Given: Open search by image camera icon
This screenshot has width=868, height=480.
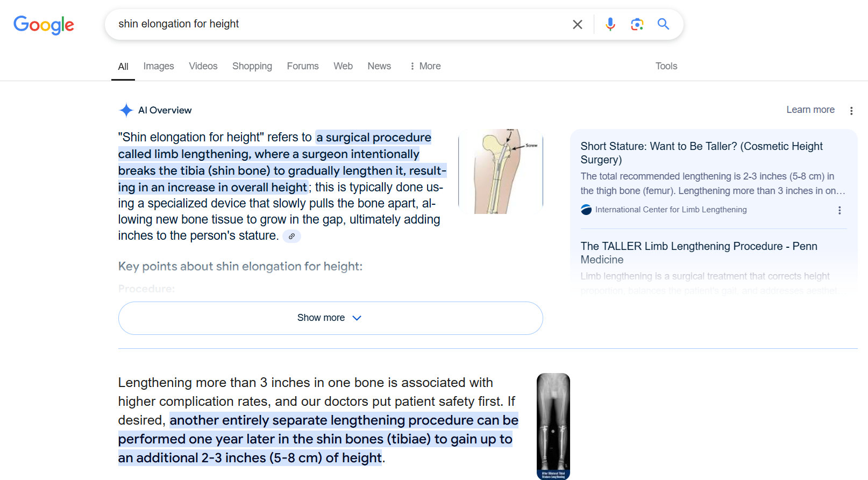Looking at the screenshot, I should pos(637,24).
